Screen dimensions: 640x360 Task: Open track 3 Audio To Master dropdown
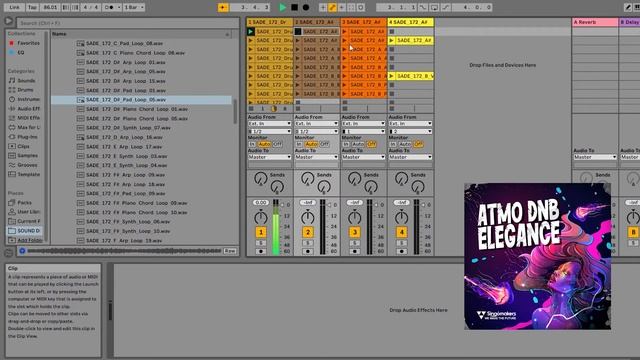point(363,157)
